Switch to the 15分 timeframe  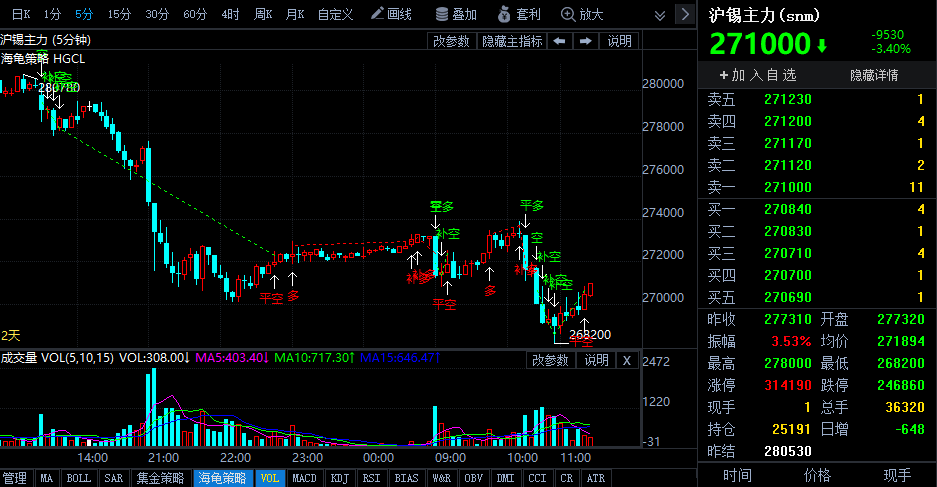[119, 14]
